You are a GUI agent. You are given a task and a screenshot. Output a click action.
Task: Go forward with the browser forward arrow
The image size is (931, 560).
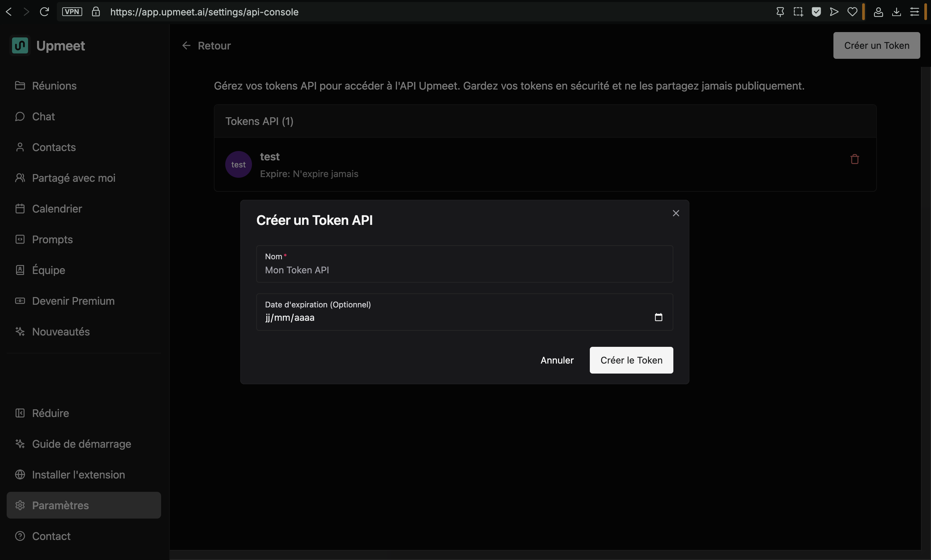tap(26, 12)
